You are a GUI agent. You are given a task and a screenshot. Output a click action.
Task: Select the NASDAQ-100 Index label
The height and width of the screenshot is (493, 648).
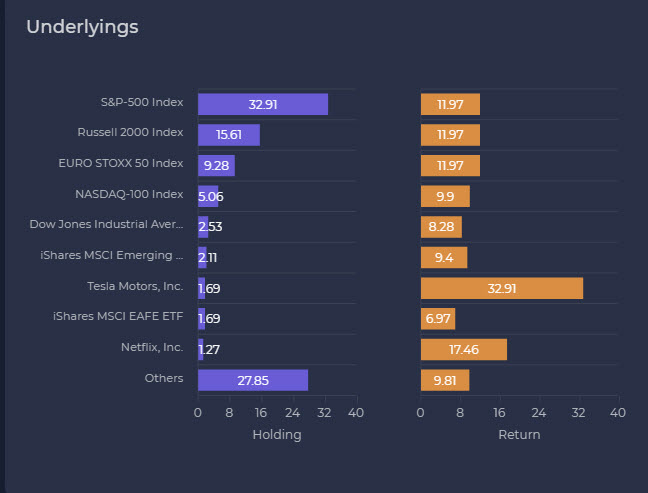[x=129, y=194]
